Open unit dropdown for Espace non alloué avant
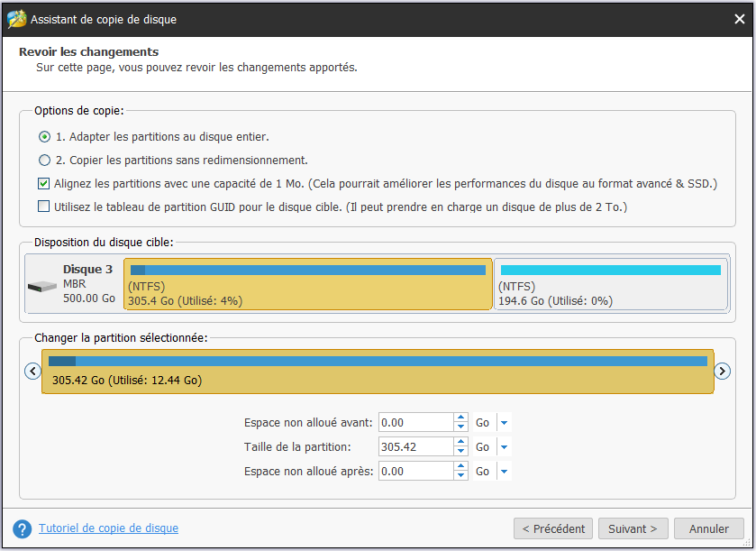756x551 pixels. point(505,423)
